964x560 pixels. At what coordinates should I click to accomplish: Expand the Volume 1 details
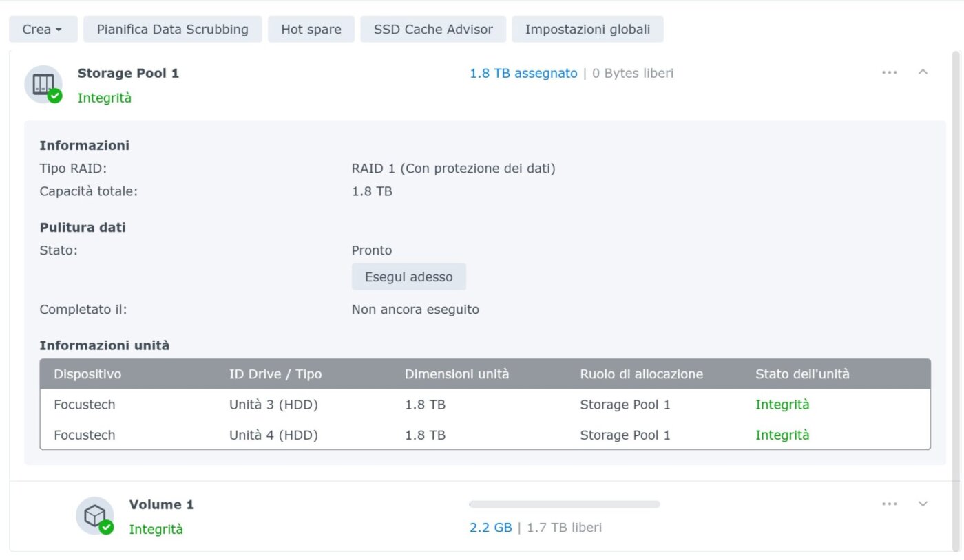coord(923,504)
